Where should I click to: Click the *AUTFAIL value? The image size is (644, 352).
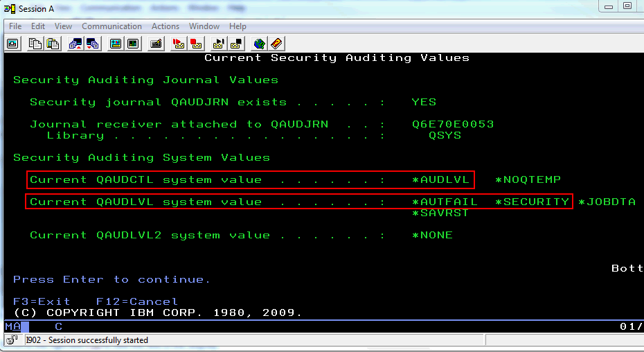tap(445, 202)
